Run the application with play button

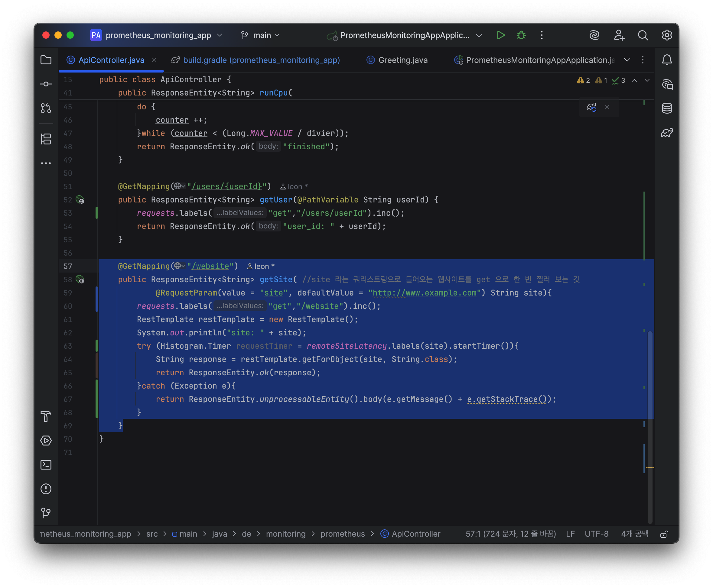(x=500, y=35)
